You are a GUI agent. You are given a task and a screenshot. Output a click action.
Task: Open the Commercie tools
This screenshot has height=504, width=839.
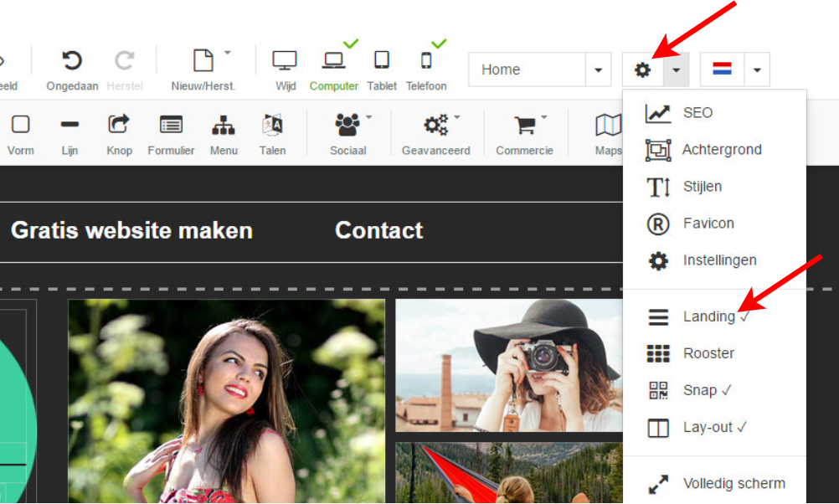pyautogui.click(x=524, y=134)
